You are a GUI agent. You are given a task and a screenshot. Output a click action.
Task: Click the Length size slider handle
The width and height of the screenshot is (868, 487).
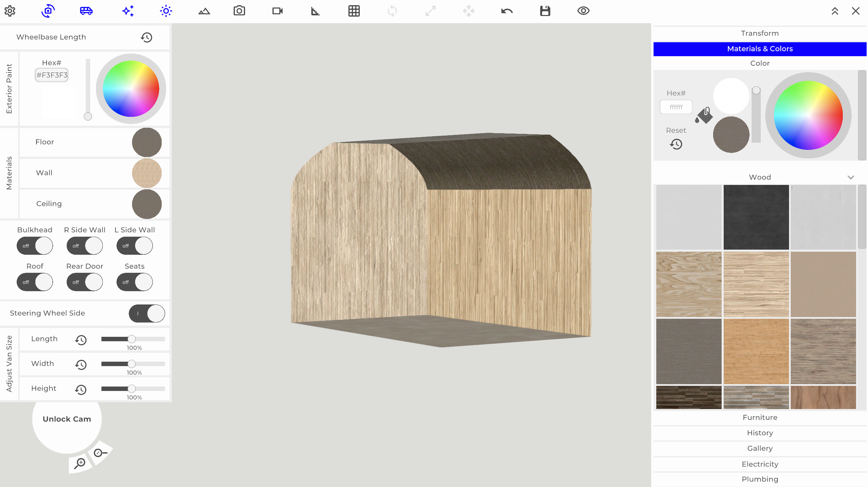pyautogui.click(x=131, y=339)
